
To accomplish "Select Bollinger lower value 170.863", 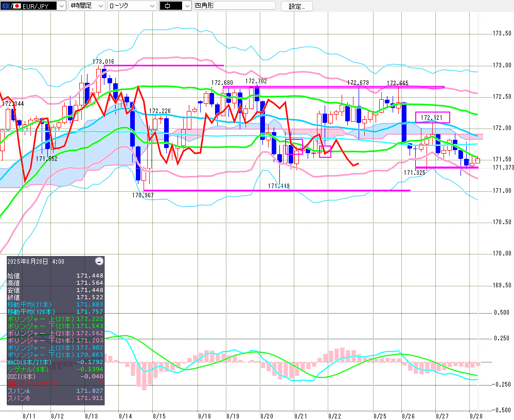I will [x=90, y=355].
